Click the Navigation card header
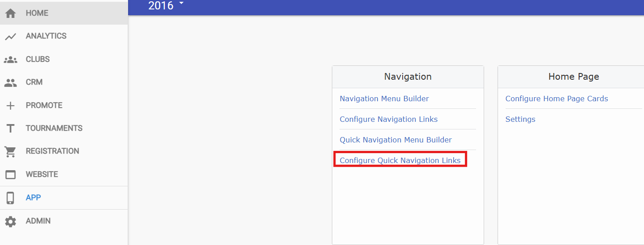This screenshot has height=245, width=644. 408,77
